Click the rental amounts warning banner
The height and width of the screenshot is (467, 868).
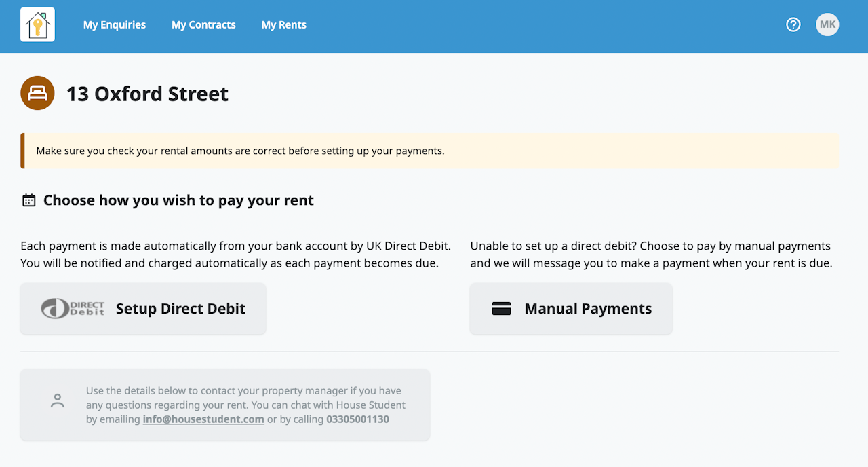(430, 151)
